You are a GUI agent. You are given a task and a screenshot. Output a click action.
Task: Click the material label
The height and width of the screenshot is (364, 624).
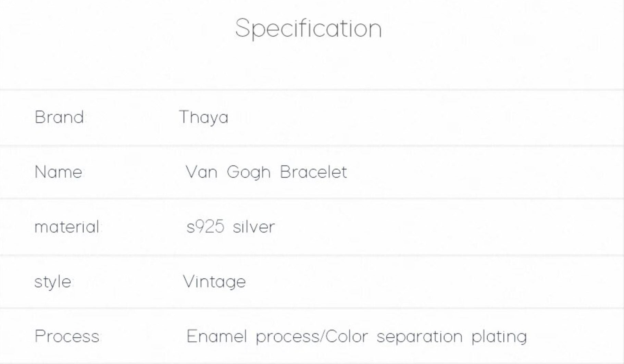tap(67, 227)
